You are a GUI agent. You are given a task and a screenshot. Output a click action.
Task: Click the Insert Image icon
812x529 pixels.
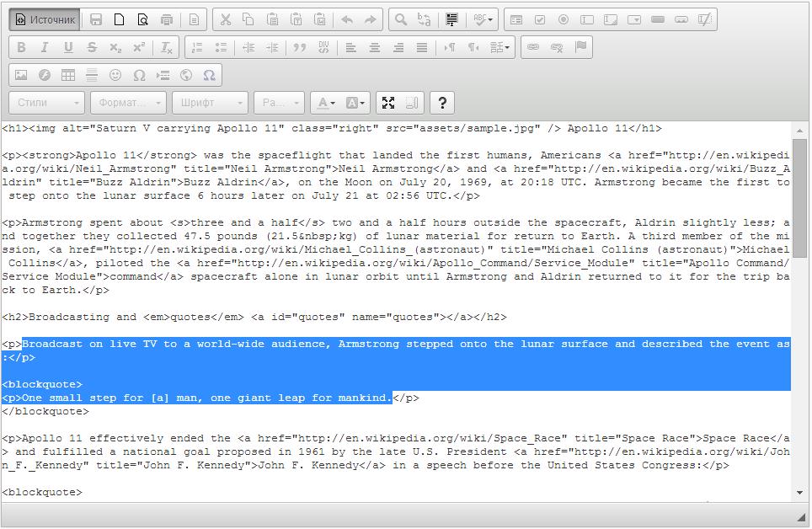[x=21, y=75]
